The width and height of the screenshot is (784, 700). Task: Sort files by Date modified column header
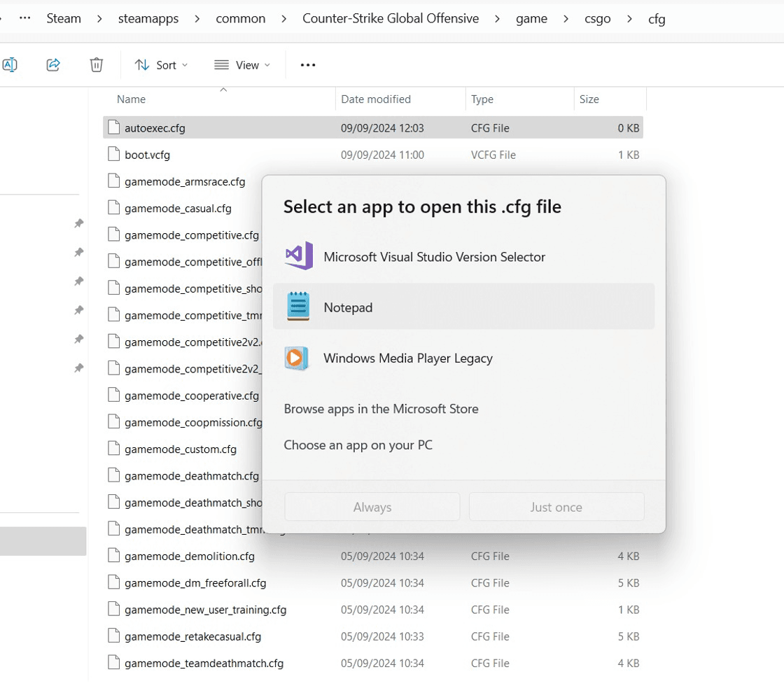376,99
